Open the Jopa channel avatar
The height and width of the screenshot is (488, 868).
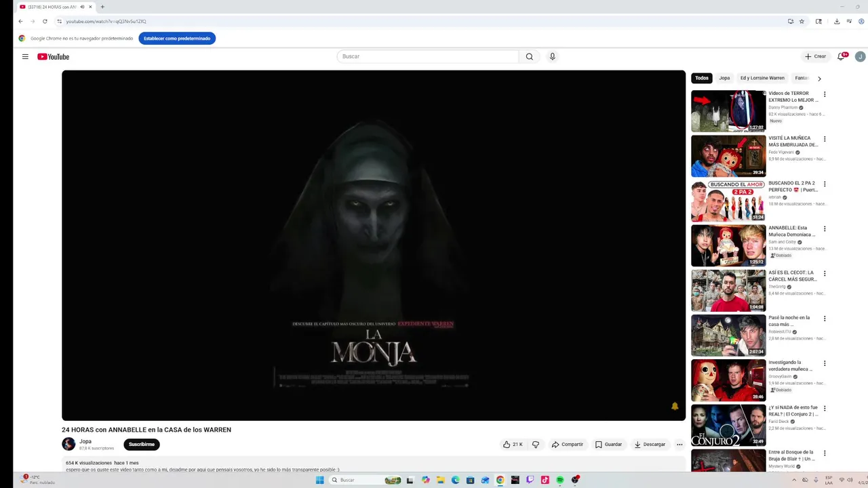(68, 444)
